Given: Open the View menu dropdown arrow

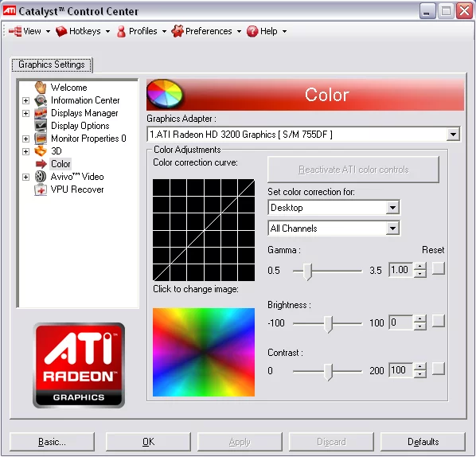Looking at the screenshot, I should 48,31.
